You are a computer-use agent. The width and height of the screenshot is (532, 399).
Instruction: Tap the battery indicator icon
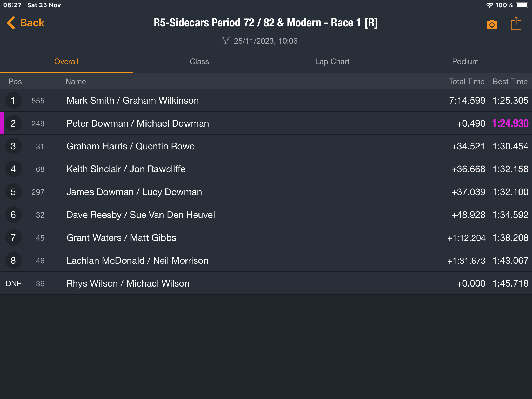point(522,5)
